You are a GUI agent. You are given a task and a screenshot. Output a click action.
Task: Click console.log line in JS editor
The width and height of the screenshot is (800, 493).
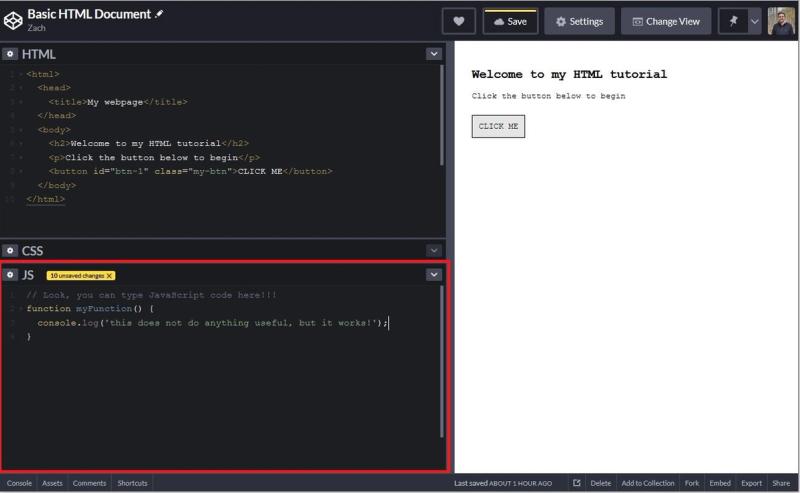[213, 323]
